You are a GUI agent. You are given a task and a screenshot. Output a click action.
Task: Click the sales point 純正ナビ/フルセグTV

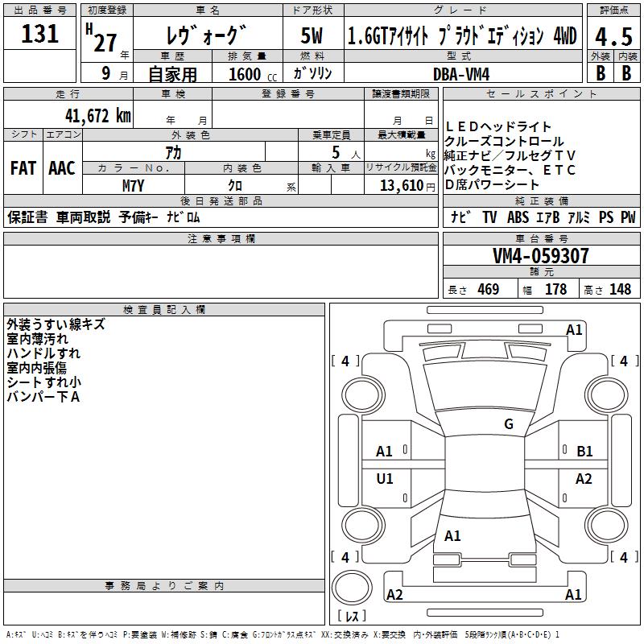510,155
